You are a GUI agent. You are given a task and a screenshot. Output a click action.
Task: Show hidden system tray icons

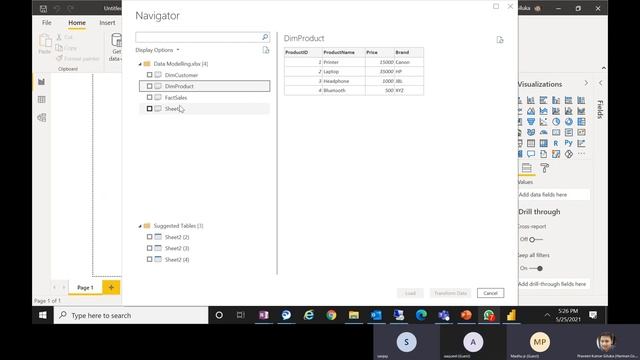547,315
